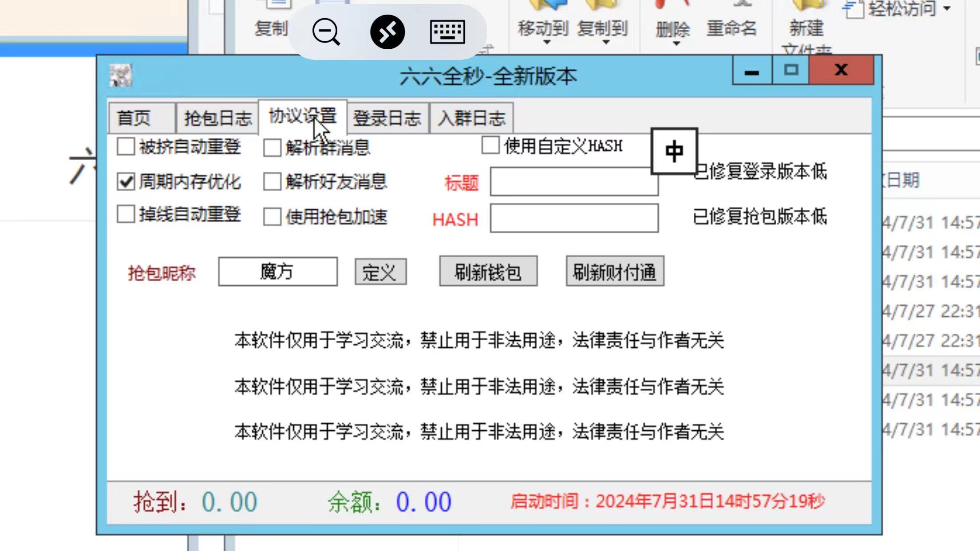Image resolution: width=980 pixels, height=551 pixels.
Task: Click 复制 in the Explorer ribbon
Action: point(271,28)
